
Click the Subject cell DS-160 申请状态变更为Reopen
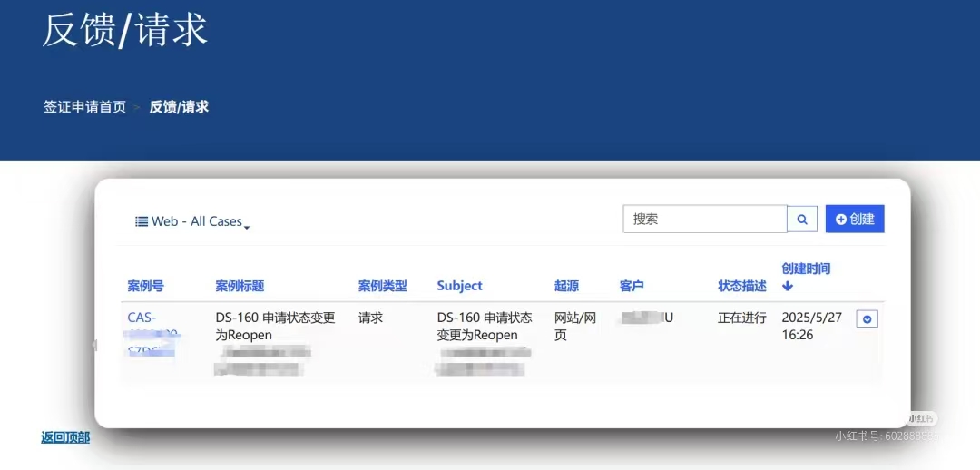tap(485, 327)
